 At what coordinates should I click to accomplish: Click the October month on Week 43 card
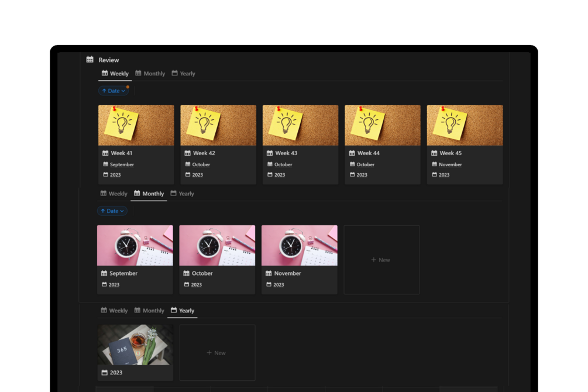point(283,164)
